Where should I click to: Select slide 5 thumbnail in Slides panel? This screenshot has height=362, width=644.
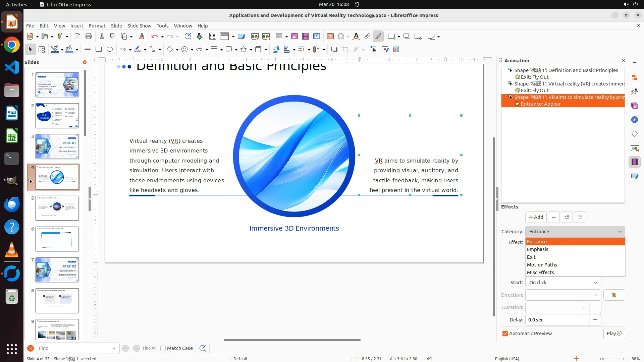57,208
